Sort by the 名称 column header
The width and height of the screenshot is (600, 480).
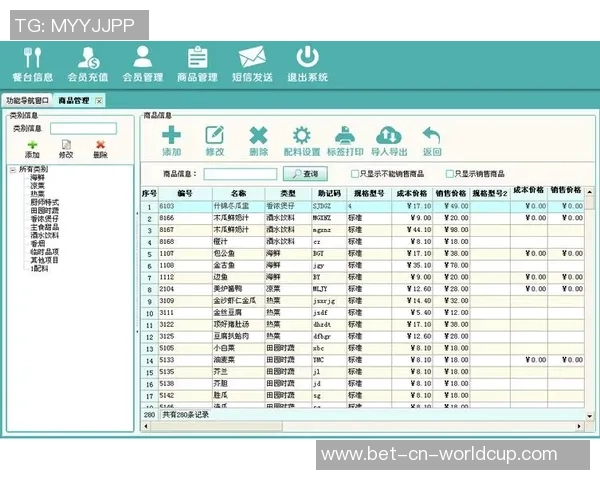pyautogui.click(x=238, y=193)
